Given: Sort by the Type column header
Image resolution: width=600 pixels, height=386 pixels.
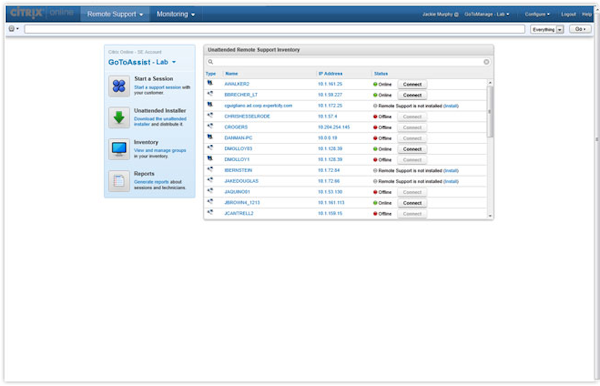Looking at the screenshot, I should click(x=211, y=73).
